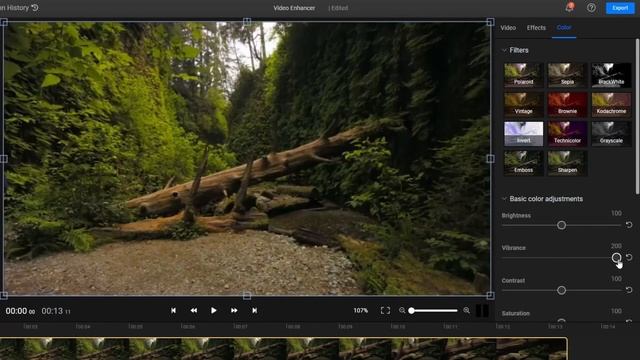Click the fast forward button

(x=234, y=311)
